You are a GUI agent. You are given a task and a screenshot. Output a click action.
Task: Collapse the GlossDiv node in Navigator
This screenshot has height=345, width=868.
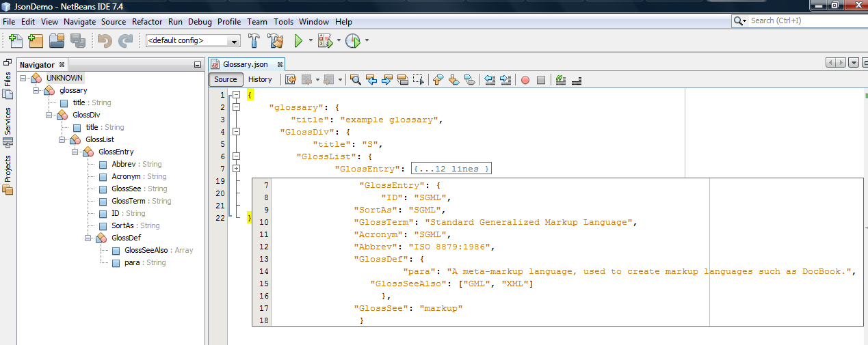(49, 115)
